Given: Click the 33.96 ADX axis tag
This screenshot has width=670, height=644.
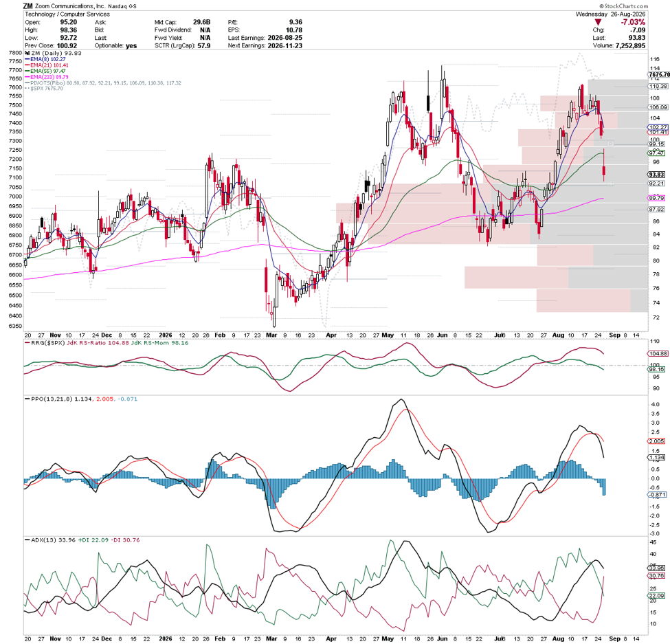Looking at the screenshot, I should click(x=657, y=568).
